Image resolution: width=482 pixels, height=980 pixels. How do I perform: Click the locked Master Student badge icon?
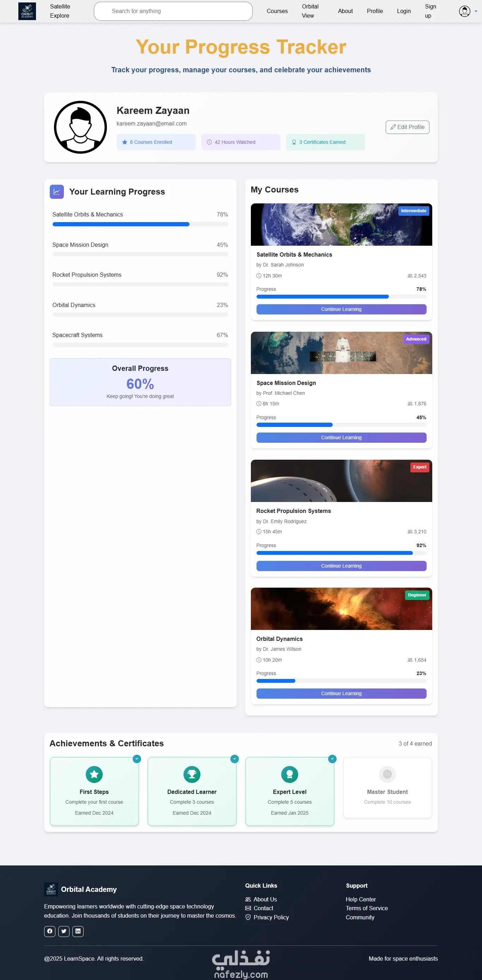tap(387, 774)
